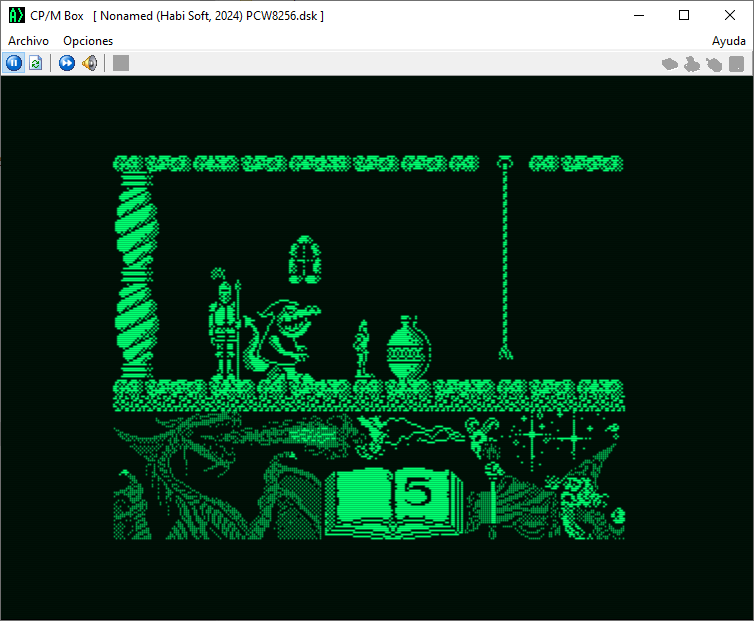Open the Opciones menu
Image resolution: width=754 pixels, height=621 pixels.
point(88,41)
